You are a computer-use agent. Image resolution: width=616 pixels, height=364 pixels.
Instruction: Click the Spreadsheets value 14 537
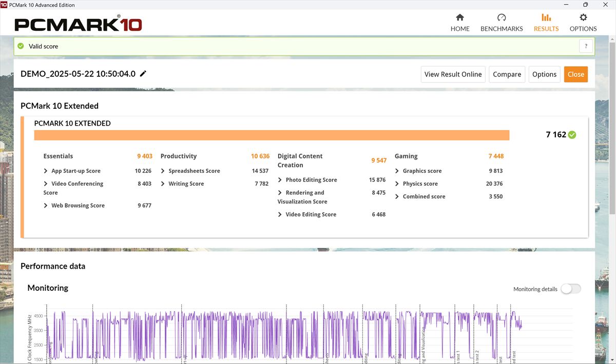260,171
